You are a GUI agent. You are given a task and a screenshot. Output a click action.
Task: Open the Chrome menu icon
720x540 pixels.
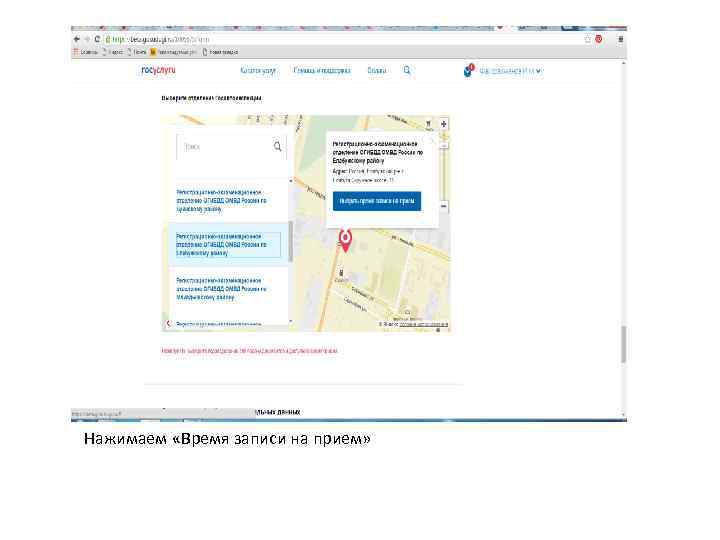pos(621,39)
